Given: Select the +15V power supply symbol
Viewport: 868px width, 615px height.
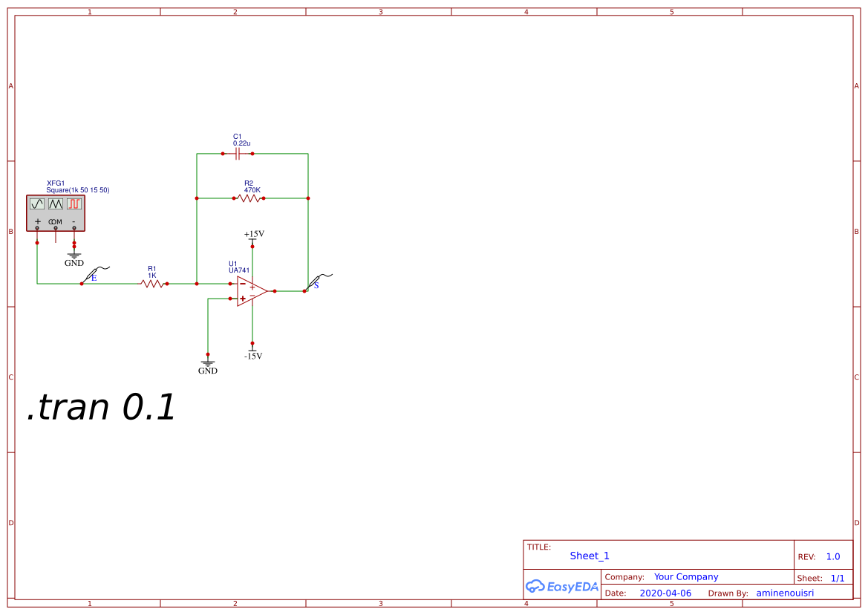Looking at the screenshot, I should pyautogui.click(x=252, y=238).
